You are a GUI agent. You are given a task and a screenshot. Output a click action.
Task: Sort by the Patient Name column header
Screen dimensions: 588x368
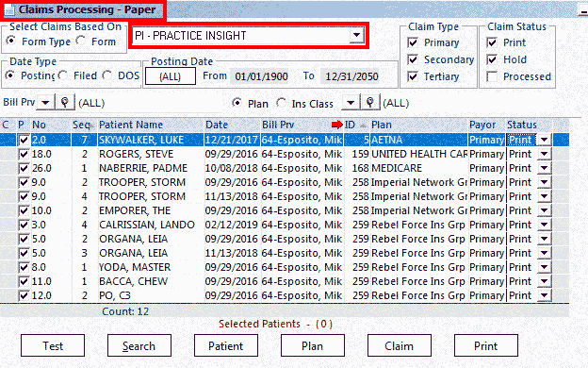(151, 125)
